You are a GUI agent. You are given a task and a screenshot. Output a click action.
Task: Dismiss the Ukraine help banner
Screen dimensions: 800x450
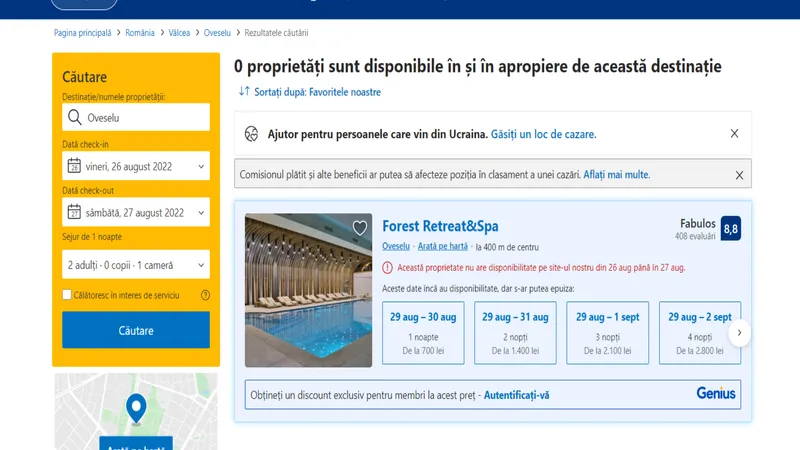pyautogui.click(x=734, y=133)
